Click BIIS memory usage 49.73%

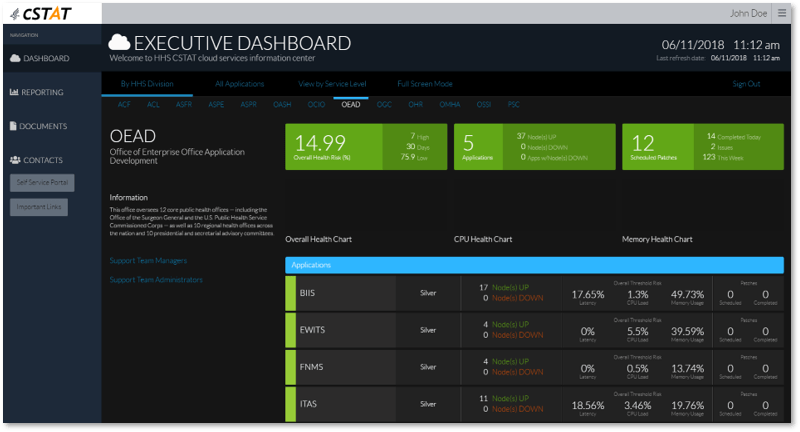pyautogui.click(x=687, y=294)
